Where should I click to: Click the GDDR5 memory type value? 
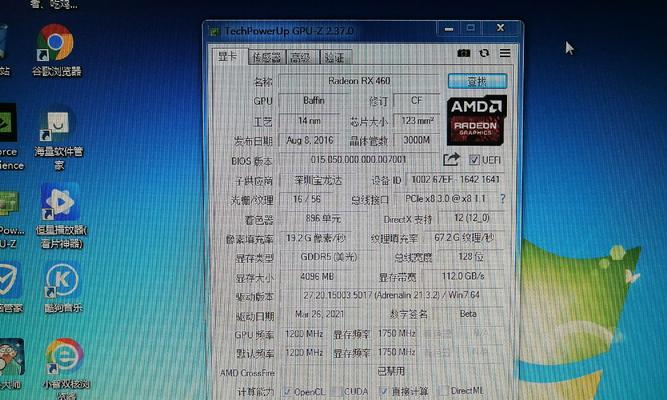tap(328, 257)
